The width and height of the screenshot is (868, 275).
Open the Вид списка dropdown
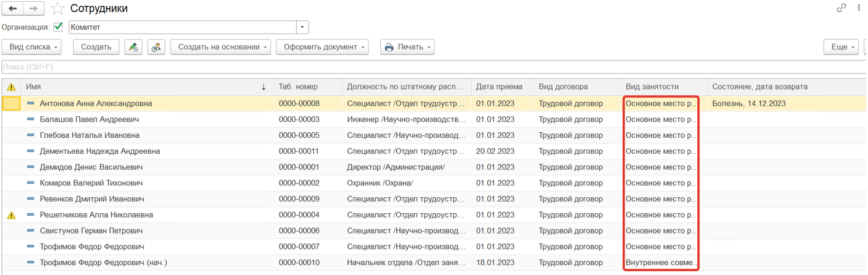coord(35,47)
